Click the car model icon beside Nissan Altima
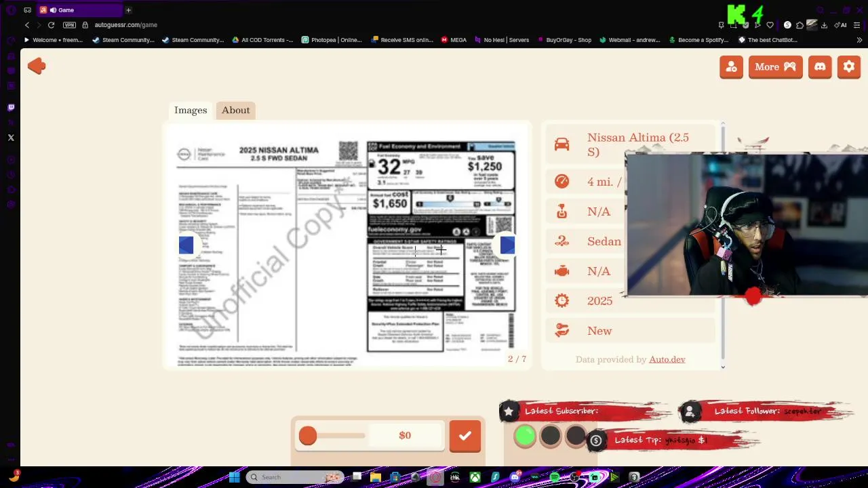 pos(561,144)
